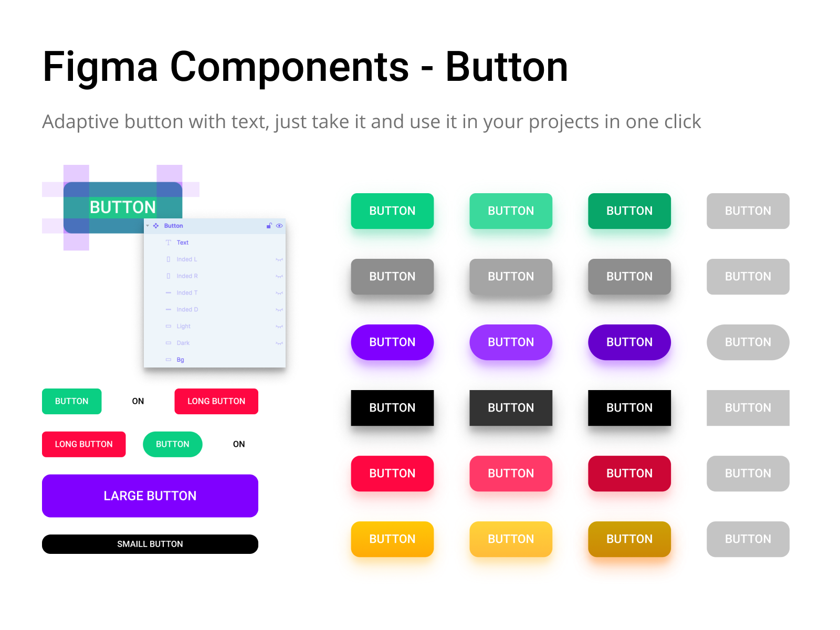Click the black SMAILL BUTTON

tap(150, 544)
